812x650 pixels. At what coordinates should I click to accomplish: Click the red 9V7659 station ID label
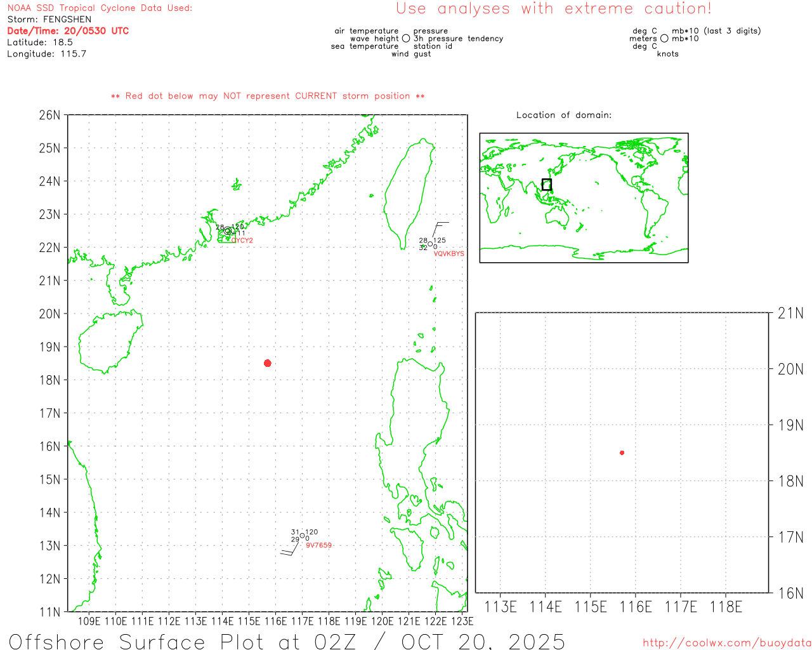pos(318,545)
